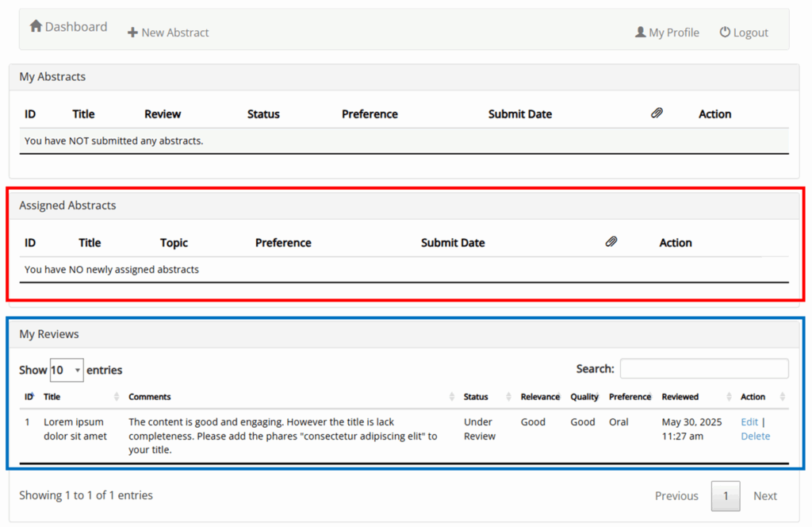The image size is (812, 527).
Task: Click the Dashboard home icon
Action: pos(36,26)
